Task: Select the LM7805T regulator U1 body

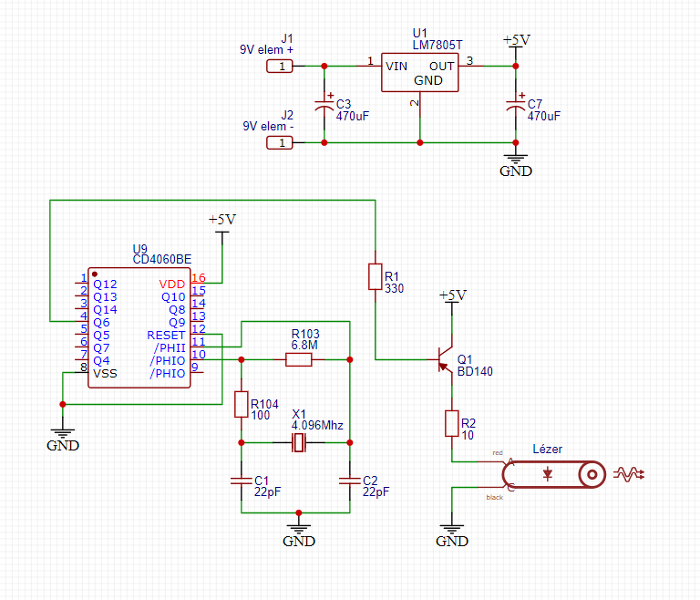Action: [x=419, y=72]
